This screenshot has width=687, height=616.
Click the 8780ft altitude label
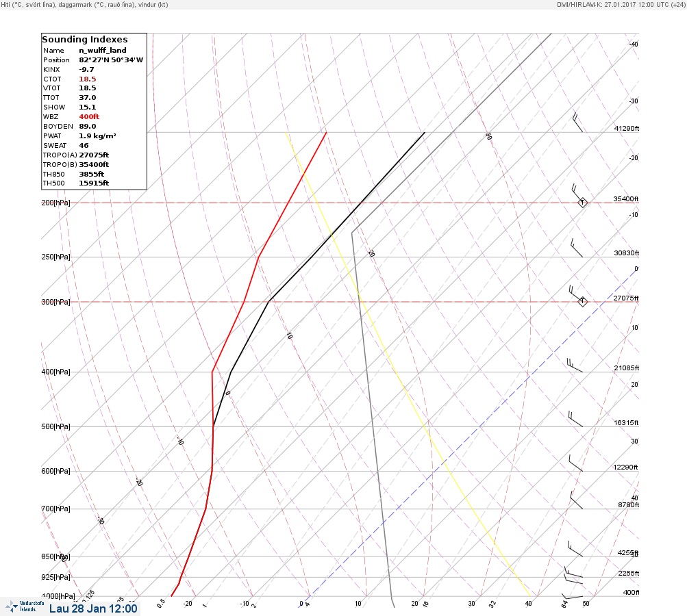tap(628, 505)
